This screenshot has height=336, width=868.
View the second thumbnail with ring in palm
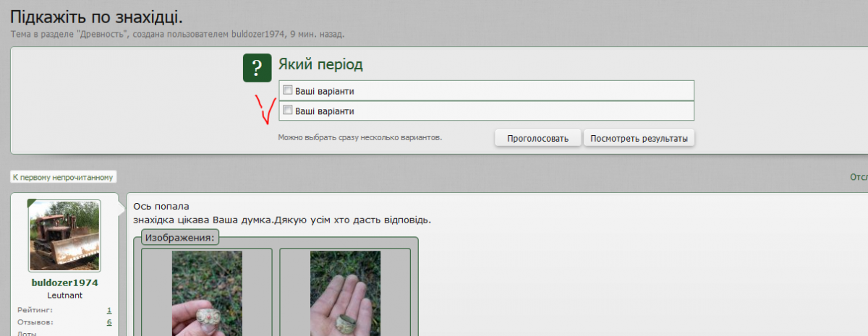[344, 293]
